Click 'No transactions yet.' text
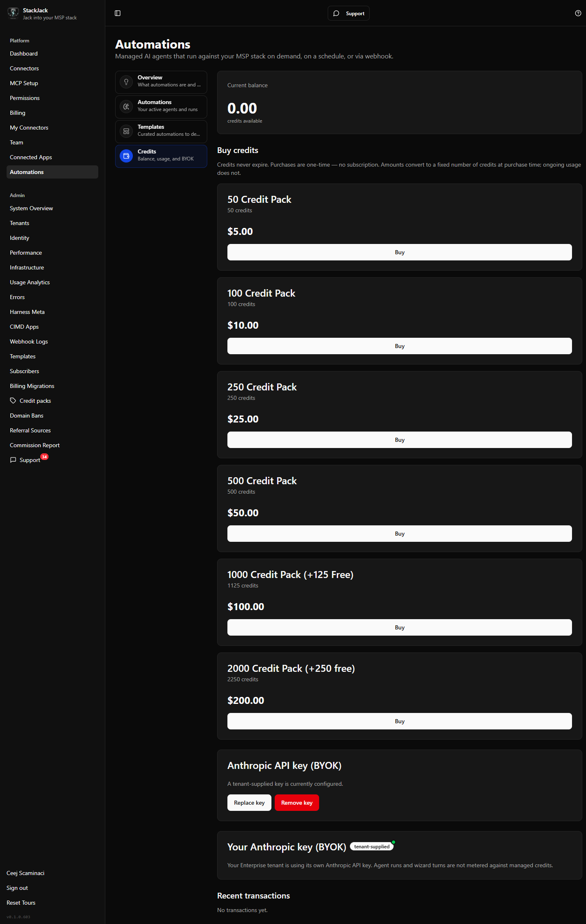 [242, 910]
